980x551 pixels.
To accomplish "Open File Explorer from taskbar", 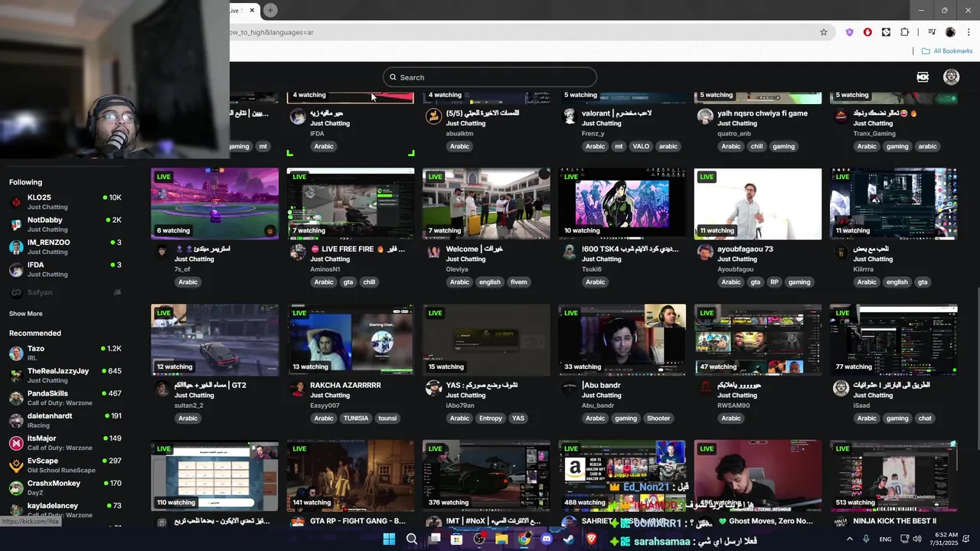I will (x=501, y=539).
